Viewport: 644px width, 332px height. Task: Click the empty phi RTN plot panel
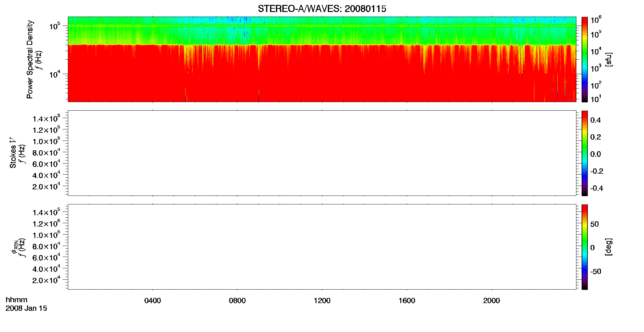pos(322,247)
